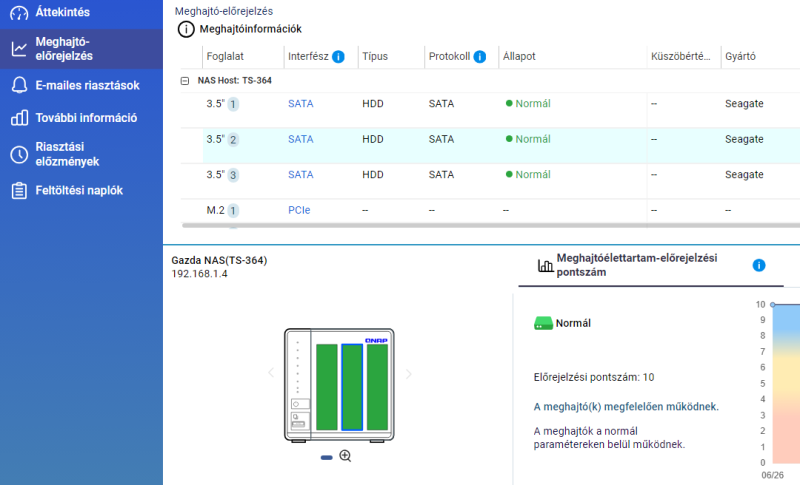Open Feltöltési naplók section
Viewport: 800px width, 485px height.
click(81, 191)
